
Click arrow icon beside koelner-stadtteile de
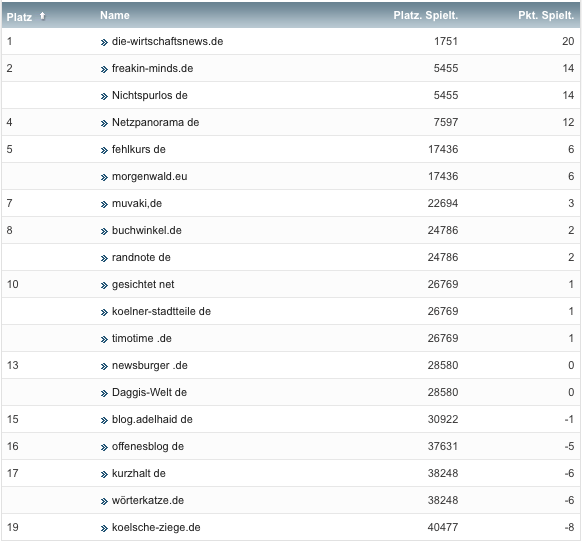point(104,313)
